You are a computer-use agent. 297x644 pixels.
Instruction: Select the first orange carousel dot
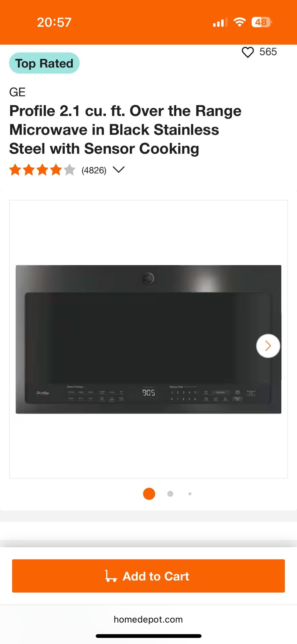pos(149,494)
